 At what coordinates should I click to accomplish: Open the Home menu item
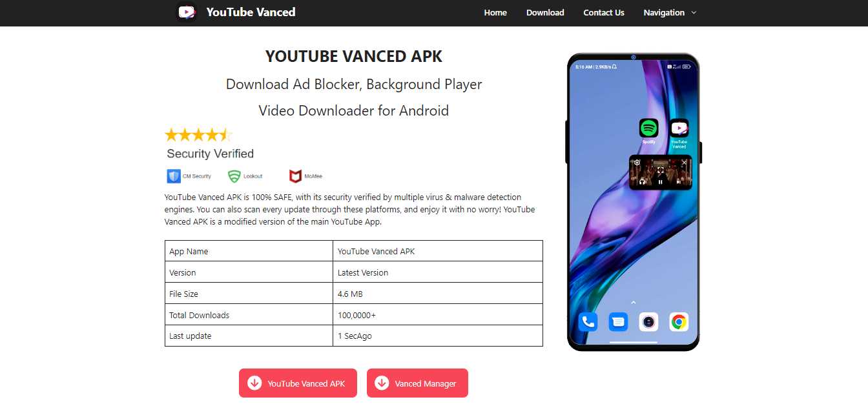coord(495,13)
